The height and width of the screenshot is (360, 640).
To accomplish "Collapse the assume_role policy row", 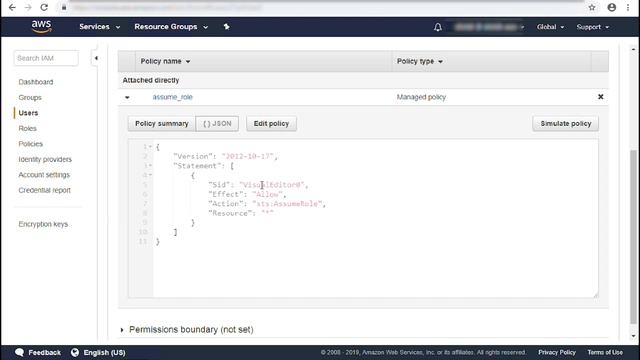I will pyautogui.click(x=127, y=98).
